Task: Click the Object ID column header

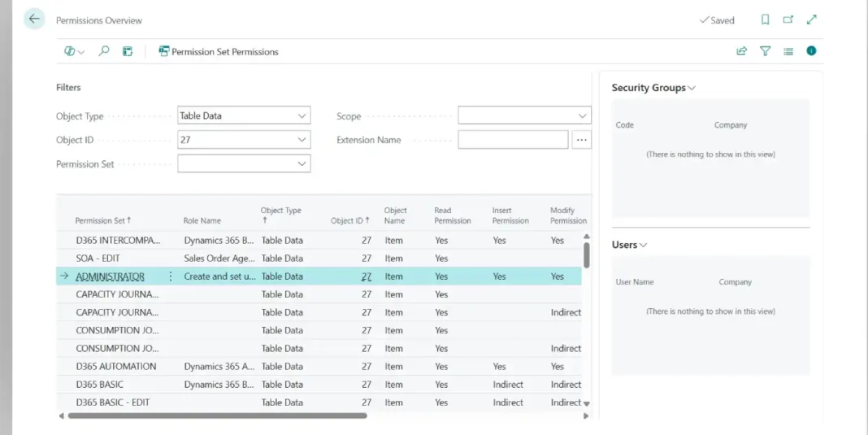Action: click(x=349, y=220)
